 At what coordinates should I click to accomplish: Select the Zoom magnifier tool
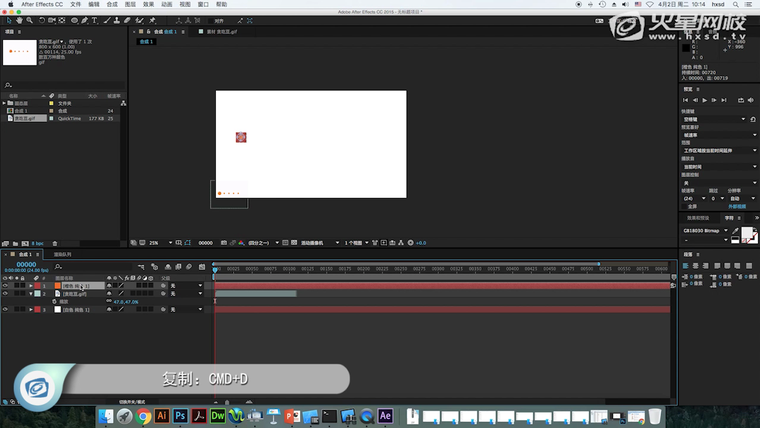(x=29, y=19)
